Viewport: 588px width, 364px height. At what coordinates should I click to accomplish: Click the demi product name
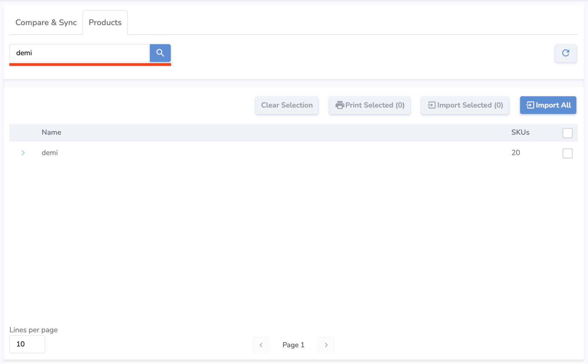50,153
